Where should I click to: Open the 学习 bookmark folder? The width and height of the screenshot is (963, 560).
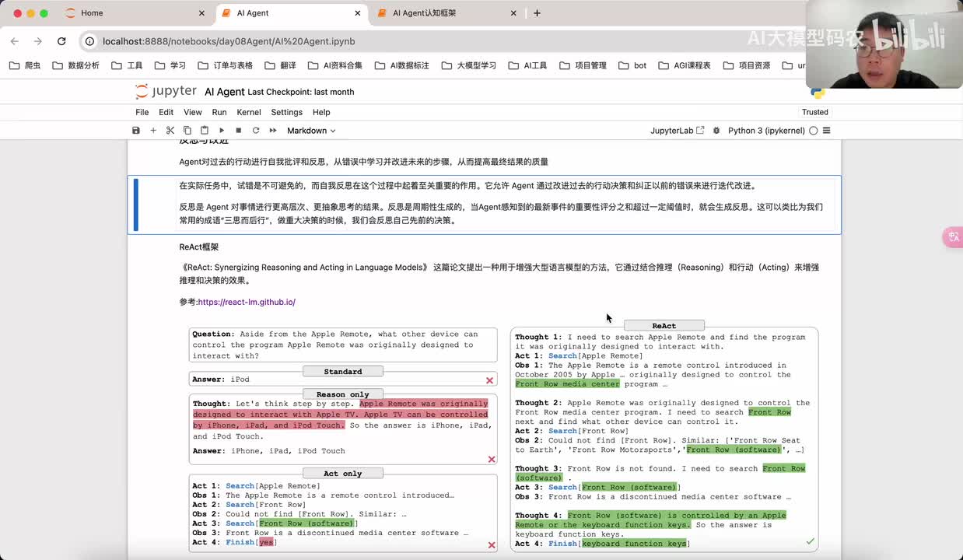[x=170, y=65]
